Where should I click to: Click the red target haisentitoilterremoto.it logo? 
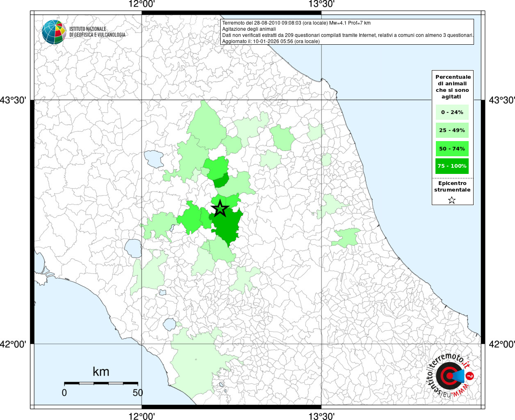tap(449, 376)
